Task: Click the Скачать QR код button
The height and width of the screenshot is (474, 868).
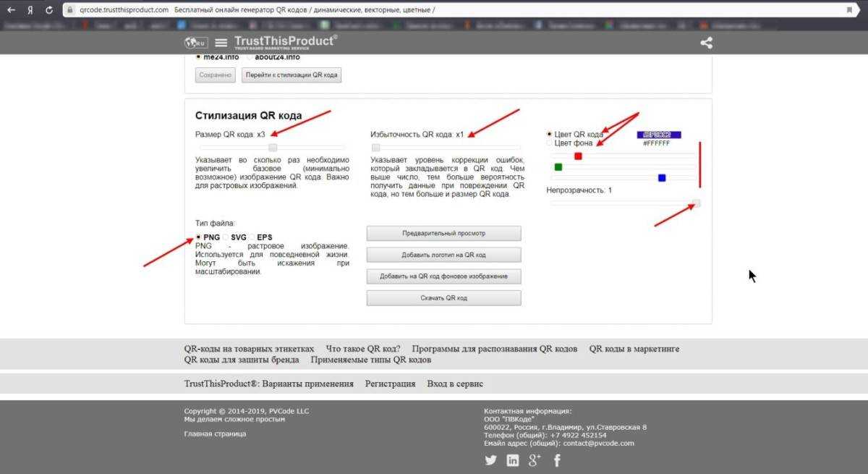Action: [443, 298]
